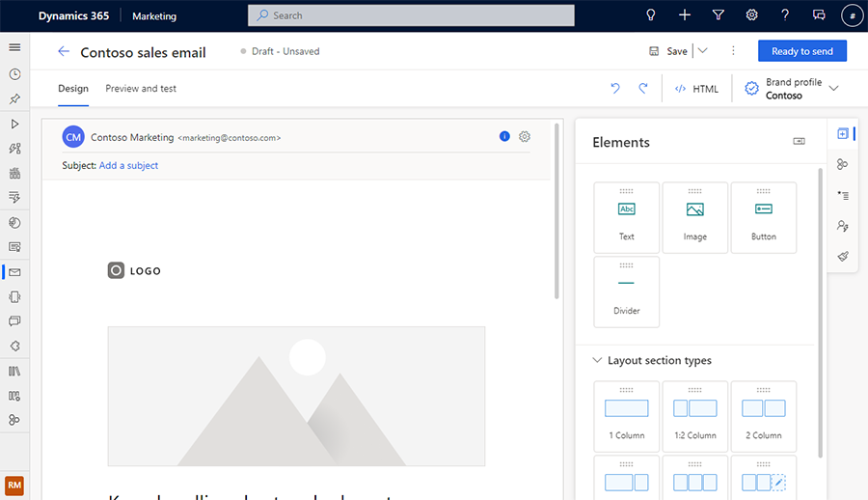
Task: Open the Pinned items sidebar icon
Action: click(14, 99)
